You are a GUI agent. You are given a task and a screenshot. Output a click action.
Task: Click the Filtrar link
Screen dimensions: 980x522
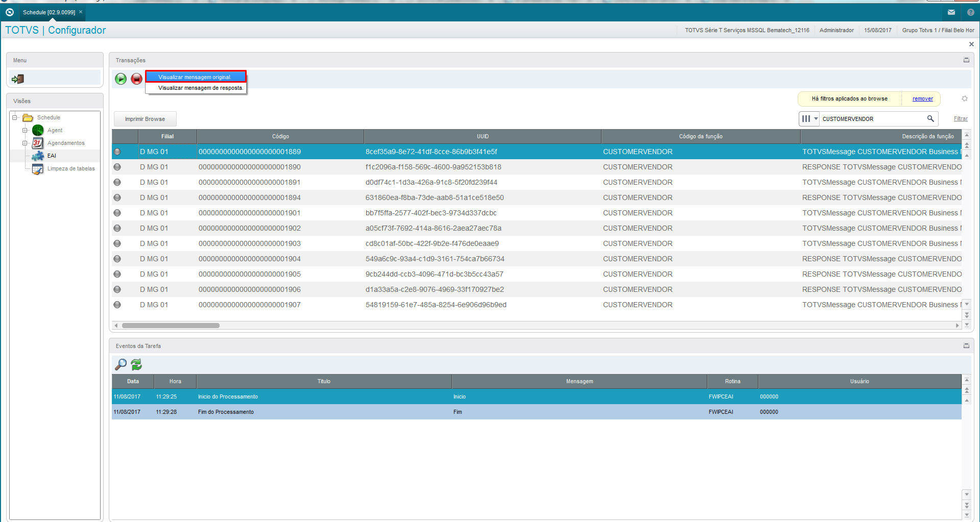click(x=961, y=118)
